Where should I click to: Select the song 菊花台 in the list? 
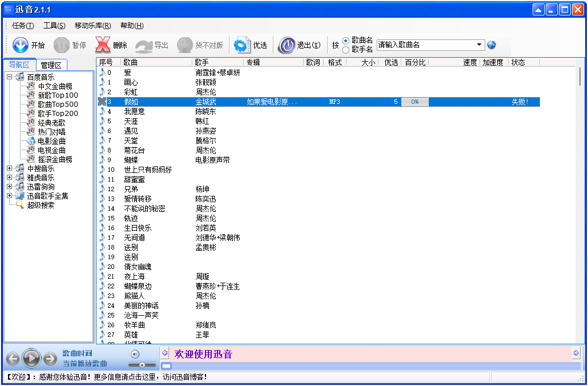[134, 150]
